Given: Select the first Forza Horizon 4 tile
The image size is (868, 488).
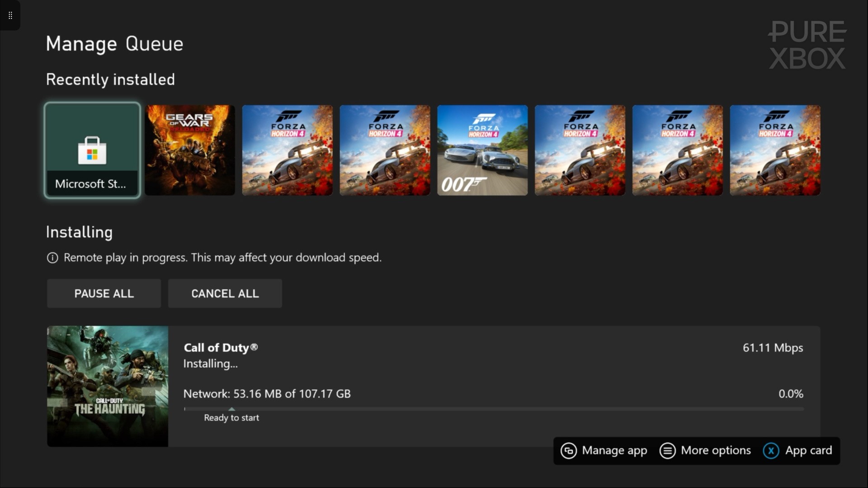Looking at the screenshot, I should point(288,150).
